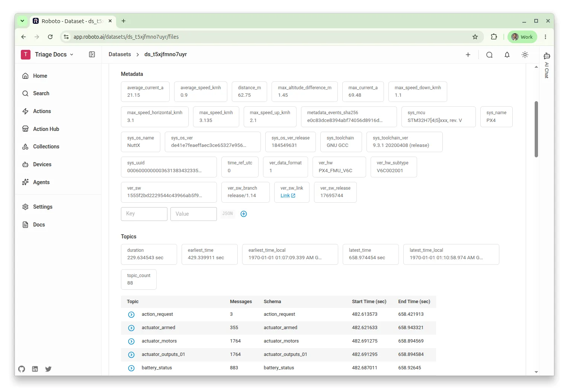The height and width of the screenshot is (392, 570).
Task: Open the ver_sw_link Link
Action: tap(288, 196)
